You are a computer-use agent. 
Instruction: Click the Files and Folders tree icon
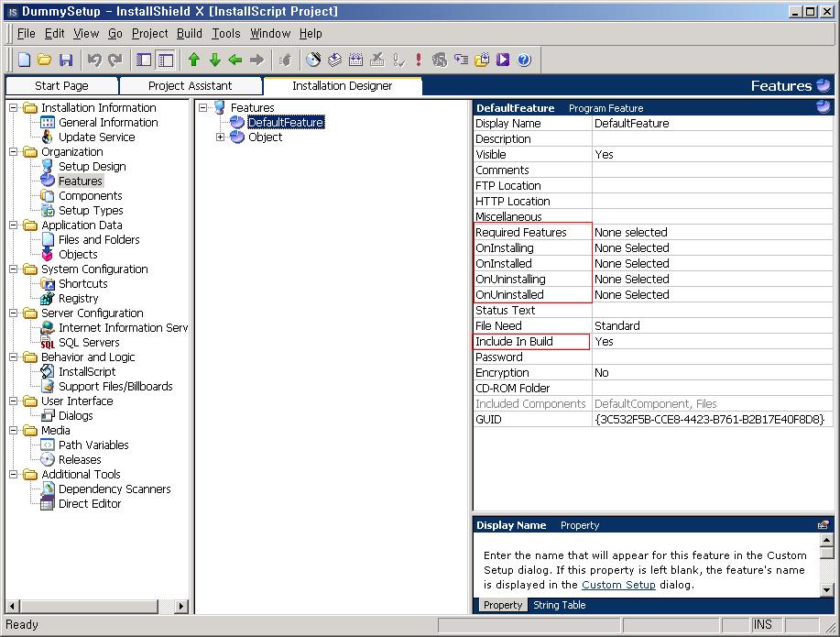point(48,240)
